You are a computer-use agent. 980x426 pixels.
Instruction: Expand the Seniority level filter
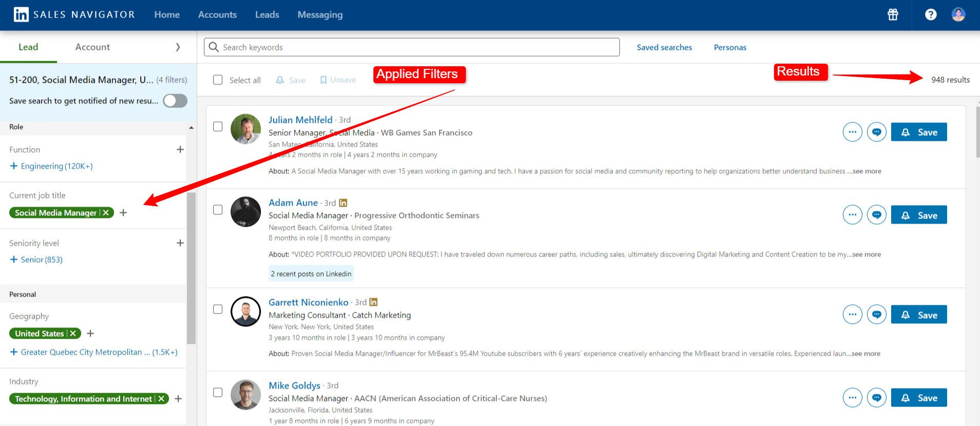coord(180,243)
